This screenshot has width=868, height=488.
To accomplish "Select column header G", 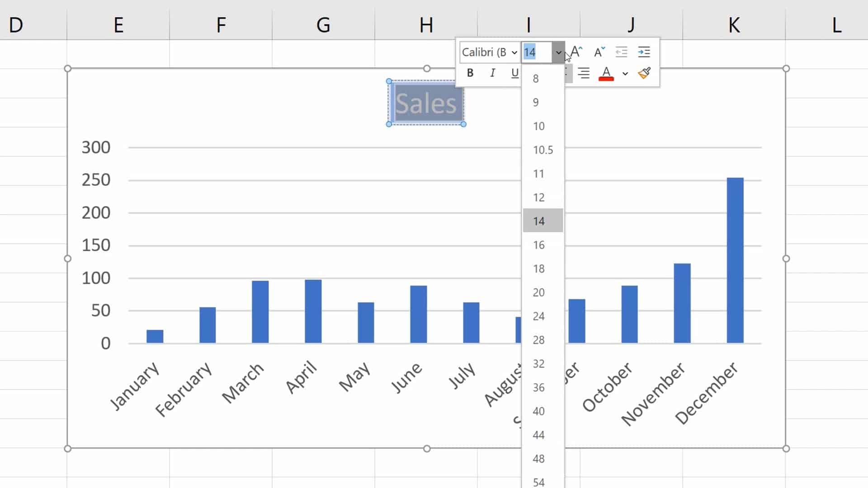I will pyautogui.click(x=323, y=25).
